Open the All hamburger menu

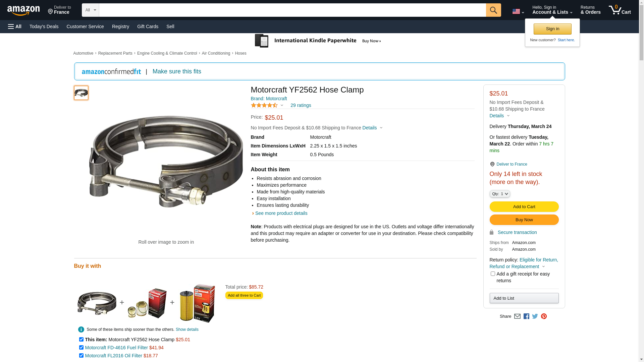pyautogui.click(x=15, y=26)
